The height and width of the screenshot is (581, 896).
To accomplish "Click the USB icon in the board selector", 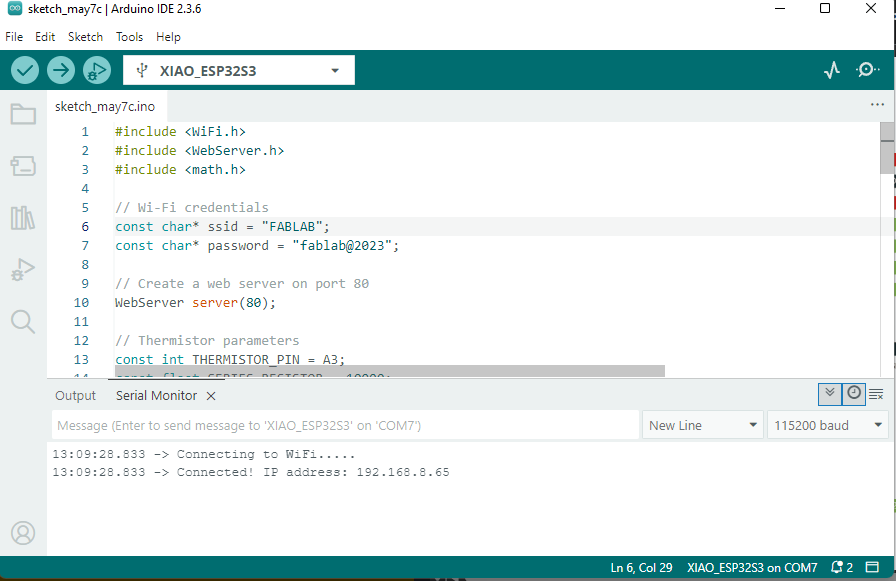I will (x=142, y=71).
